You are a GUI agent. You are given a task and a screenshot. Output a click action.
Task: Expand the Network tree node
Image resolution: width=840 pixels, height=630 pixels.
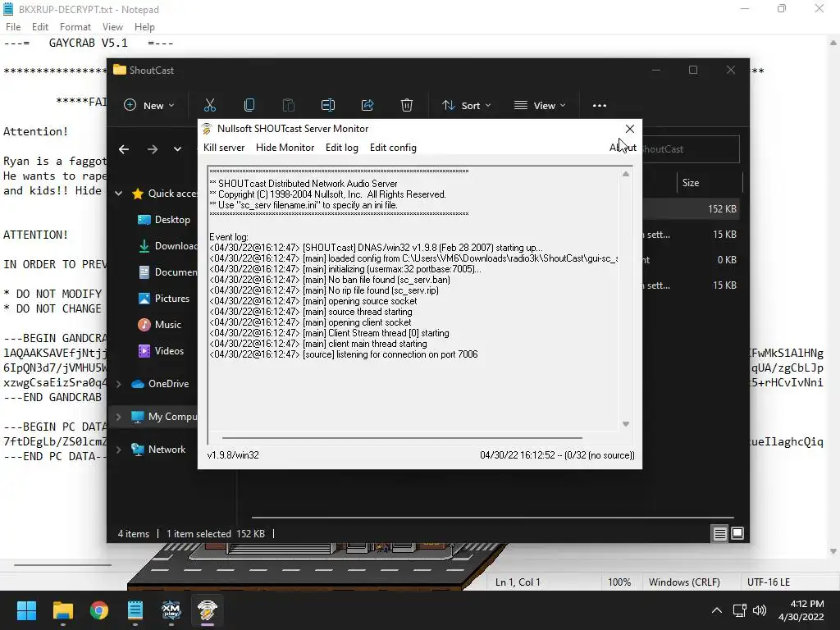pos(119,450)
